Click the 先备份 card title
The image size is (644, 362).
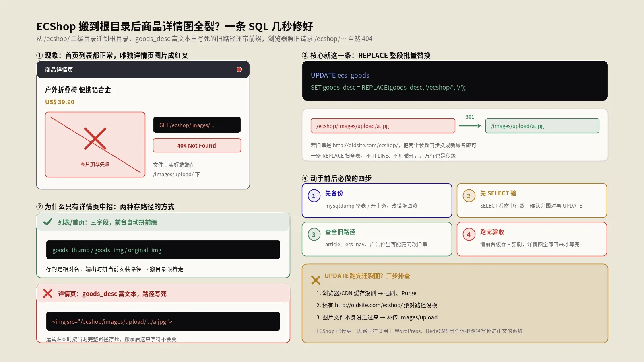[334, 193]
